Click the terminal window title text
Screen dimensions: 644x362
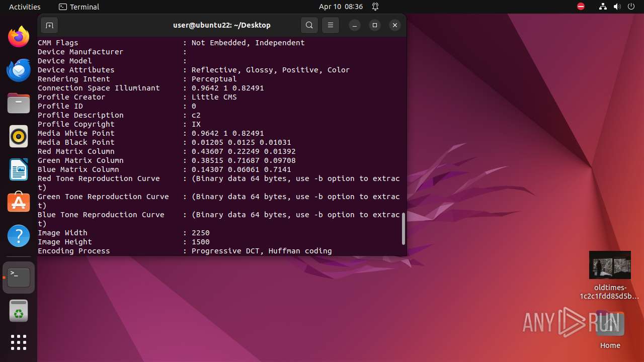point(222,25)
